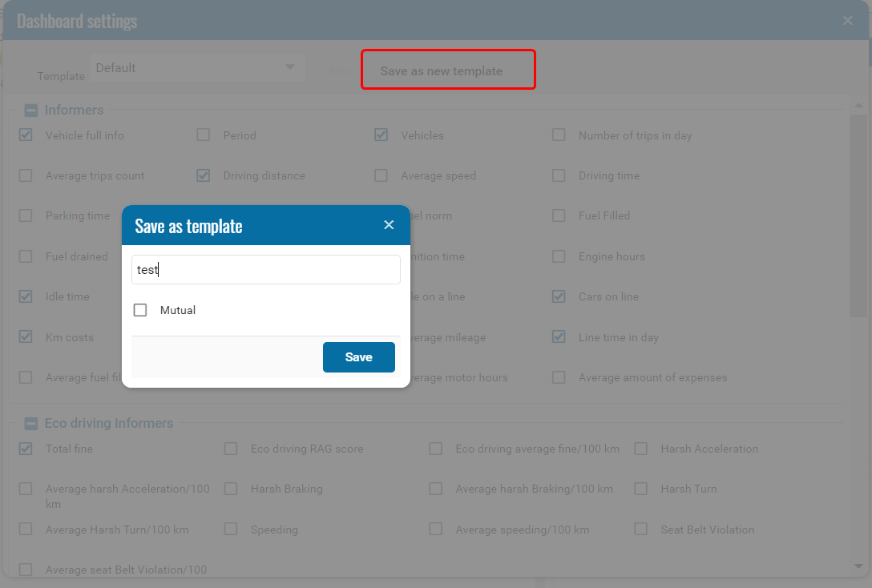Enable the Mutual checkbox

coord(140,310)
